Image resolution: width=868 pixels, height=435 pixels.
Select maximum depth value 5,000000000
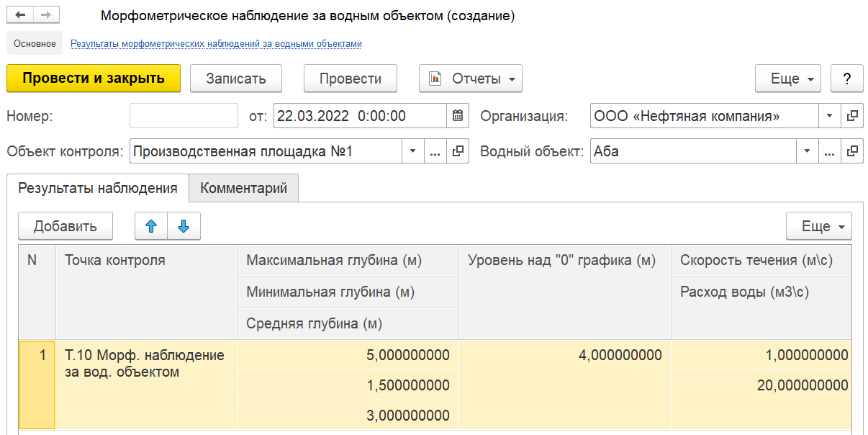(348, 355)
